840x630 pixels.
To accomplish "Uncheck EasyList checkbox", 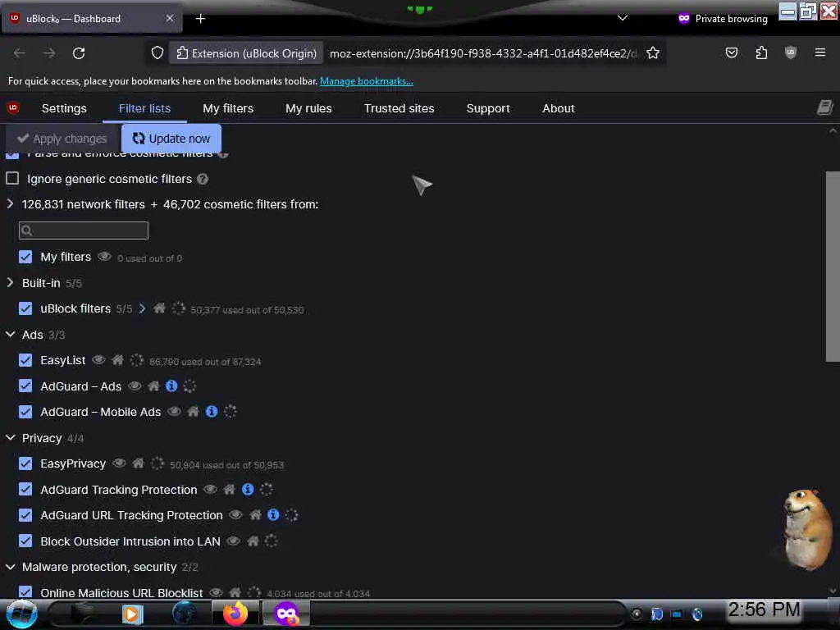I will pos(25,360).
